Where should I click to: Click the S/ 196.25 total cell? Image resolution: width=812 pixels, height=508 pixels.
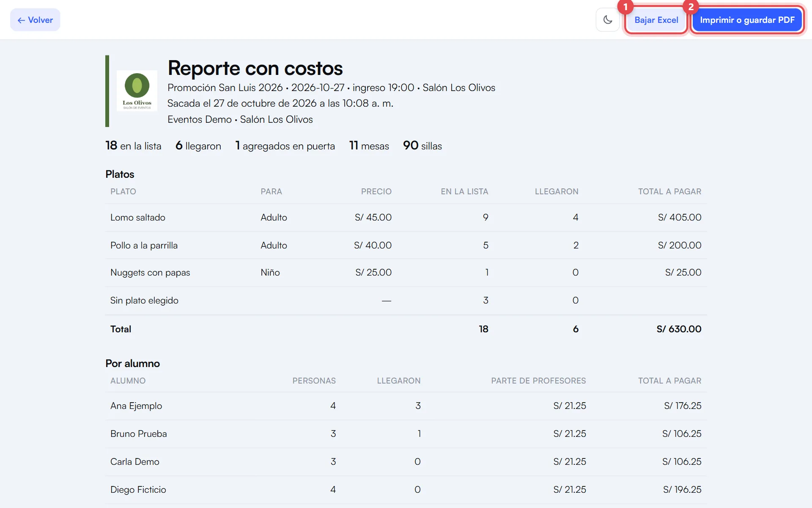point(682,490)
